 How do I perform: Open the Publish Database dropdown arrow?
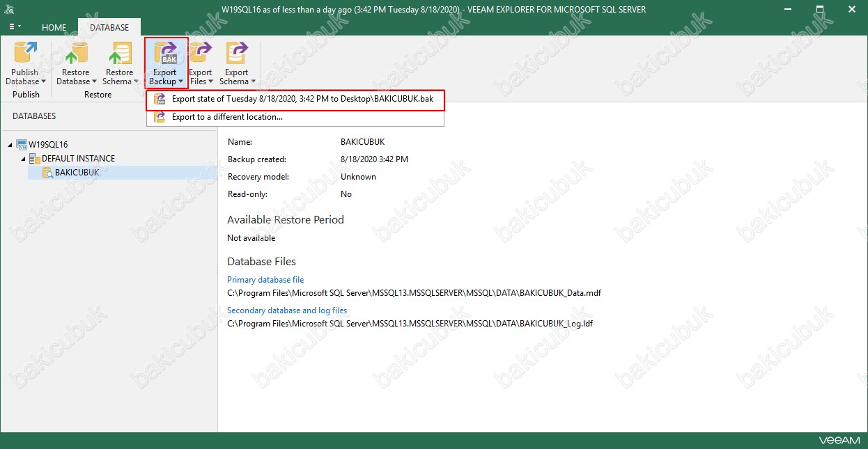point(43,82)
